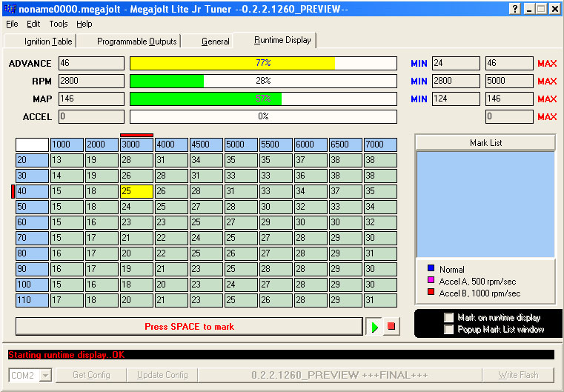This screenshot has width=564, height=392.
Task: Stop runtime display with red stop button
Action: pos(391,327)
